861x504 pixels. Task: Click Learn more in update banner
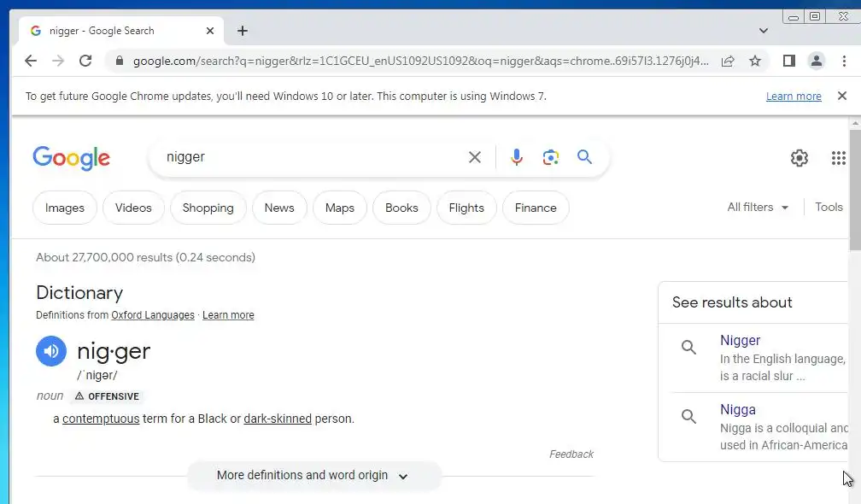(794, 97)
